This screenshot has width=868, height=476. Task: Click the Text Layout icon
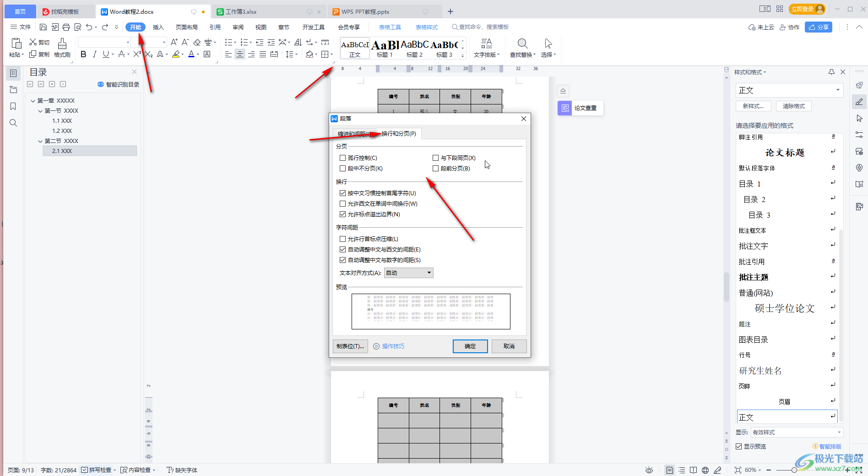pyautogui.click(x=486, y=44)
